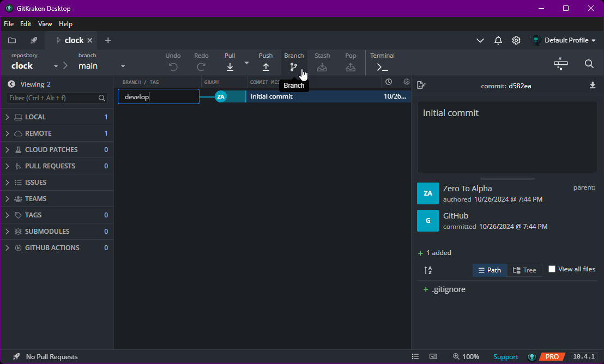Open the search magnifier icon
The width and height of the screenshot is (604, 364).
(589, 64)
